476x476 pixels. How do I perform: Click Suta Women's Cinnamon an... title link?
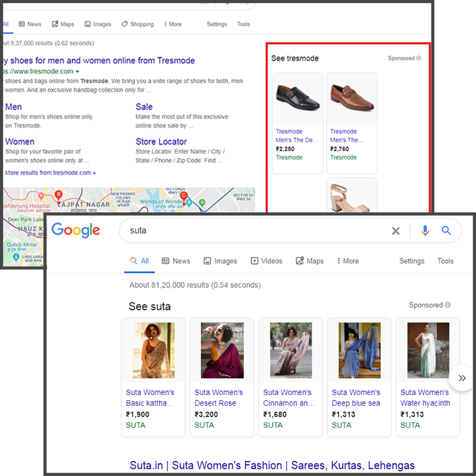289,397
